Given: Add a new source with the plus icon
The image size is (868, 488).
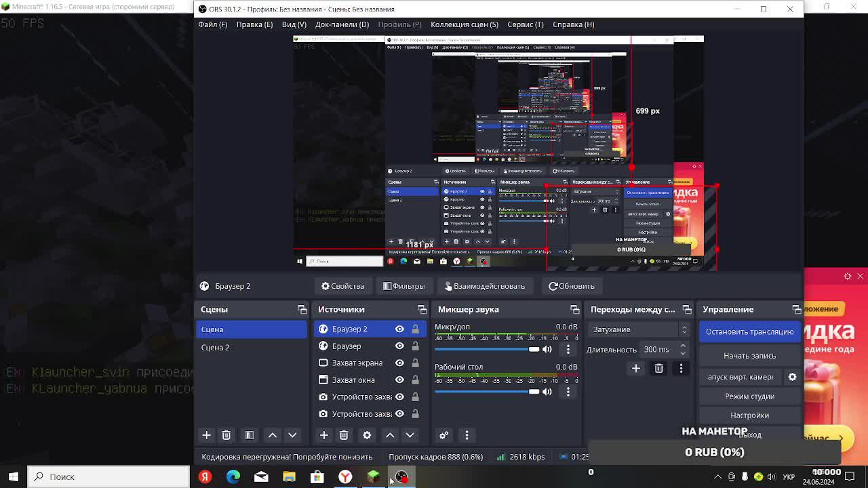Looking at the screenshot, I should tap(324, 435).
